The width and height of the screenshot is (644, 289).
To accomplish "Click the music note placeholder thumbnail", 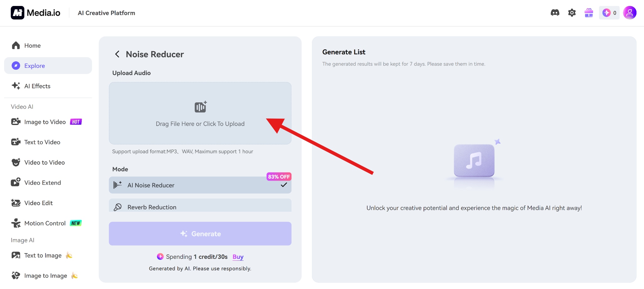I will [x=474, y=160].
